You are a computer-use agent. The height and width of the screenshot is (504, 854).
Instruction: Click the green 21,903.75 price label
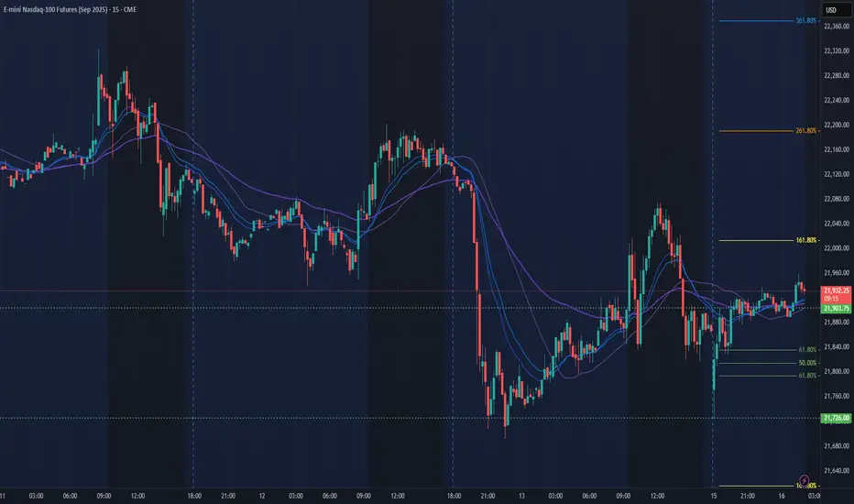tap(836, 309)
